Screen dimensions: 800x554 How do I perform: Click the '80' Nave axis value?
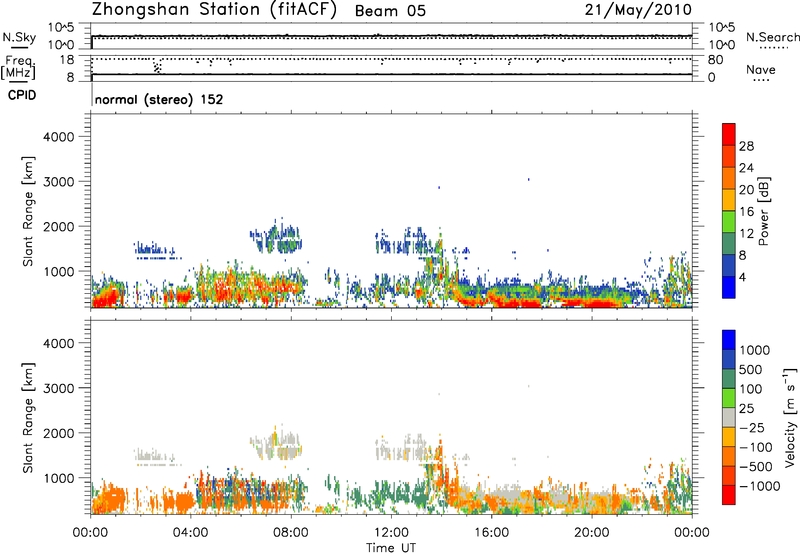pyautogui.click(x=716, y=60)
